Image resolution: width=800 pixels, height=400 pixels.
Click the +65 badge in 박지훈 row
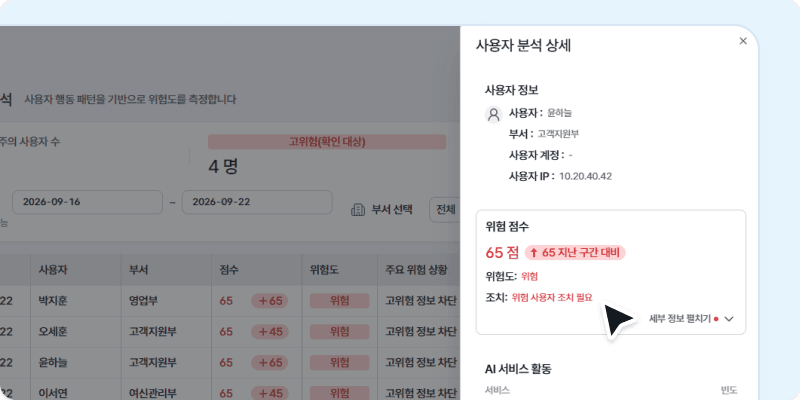270,301
